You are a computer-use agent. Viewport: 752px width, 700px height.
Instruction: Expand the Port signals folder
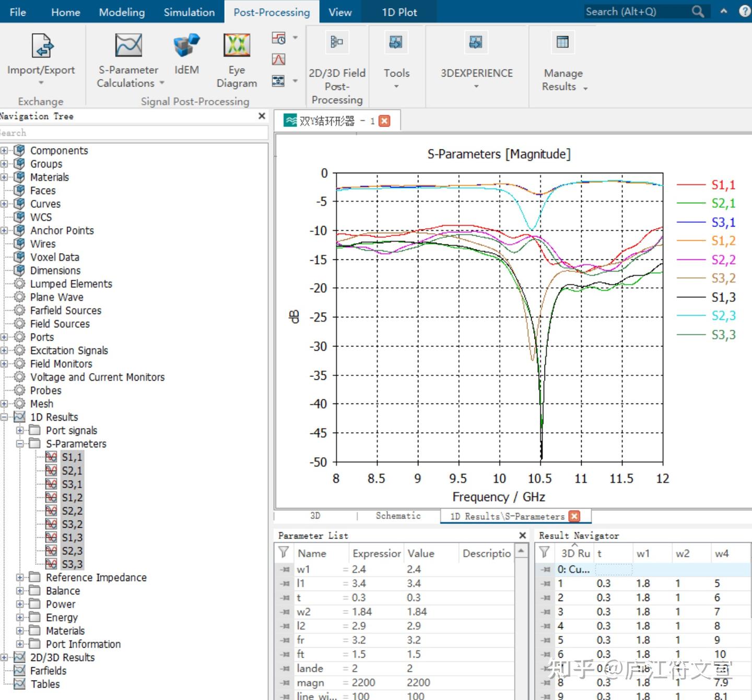pyautogui.click(x=20, y=431)
